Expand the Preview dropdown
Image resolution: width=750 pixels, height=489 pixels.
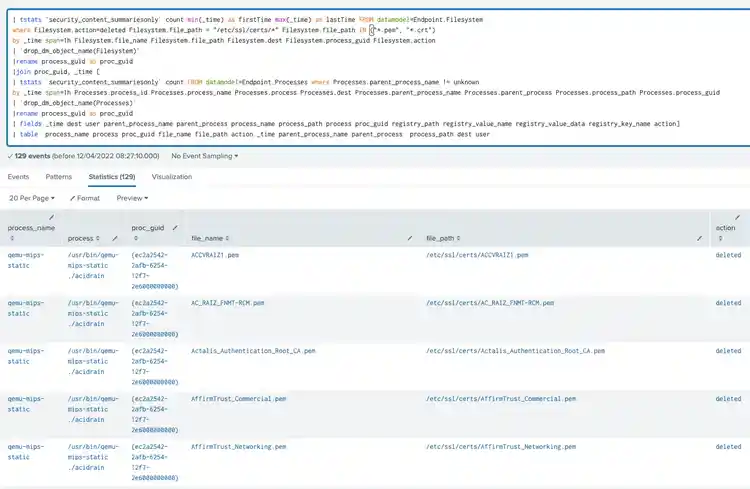pyautogui.click(x=132, y=198)
